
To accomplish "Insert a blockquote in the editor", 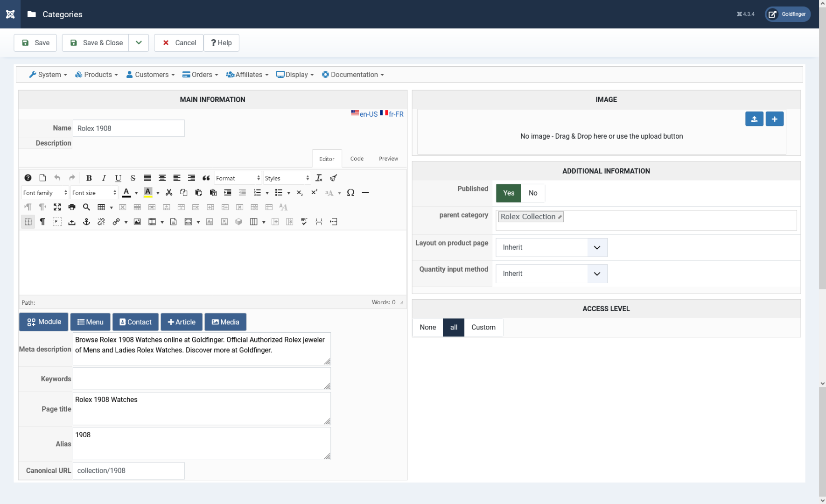I will (x=206, y=178).
